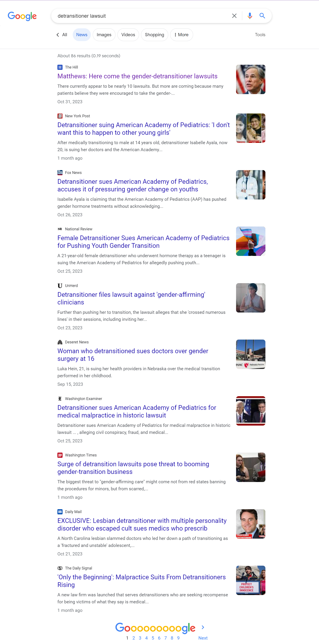Open The Hill article on detransitioner lawsuits

pyautogui.click(x=137, y=76)
